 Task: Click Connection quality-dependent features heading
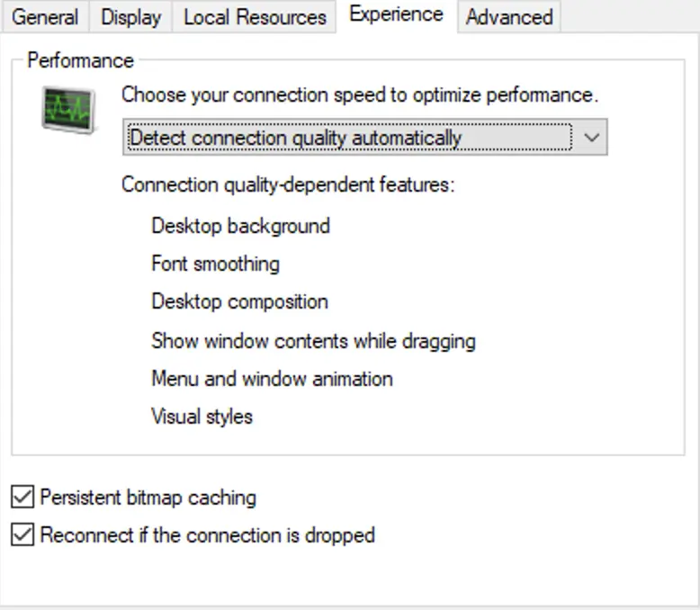[288, 184]
